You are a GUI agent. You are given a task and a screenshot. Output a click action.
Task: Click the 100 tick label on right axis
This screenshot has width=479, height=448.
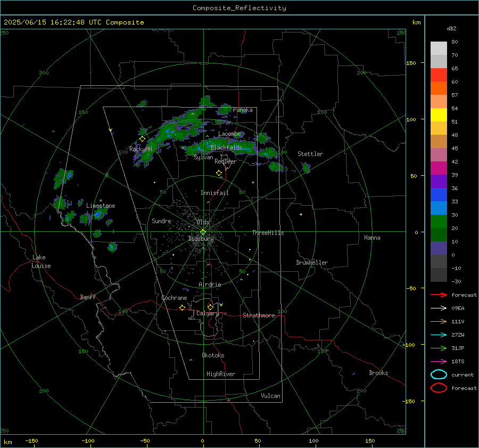tap(411, 119)
